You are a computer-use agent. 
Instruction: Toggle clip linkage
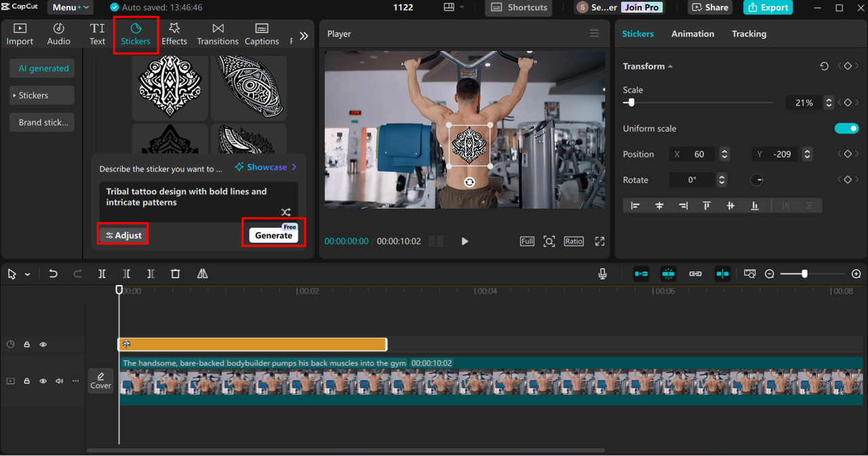695,274
